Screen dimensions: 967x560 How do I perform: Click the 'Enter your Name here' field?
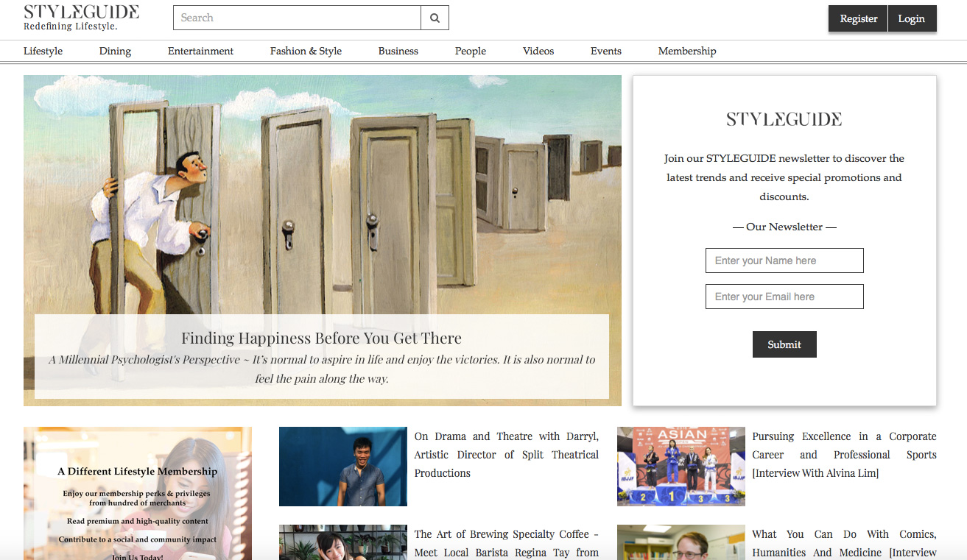[x=784, y=260]
